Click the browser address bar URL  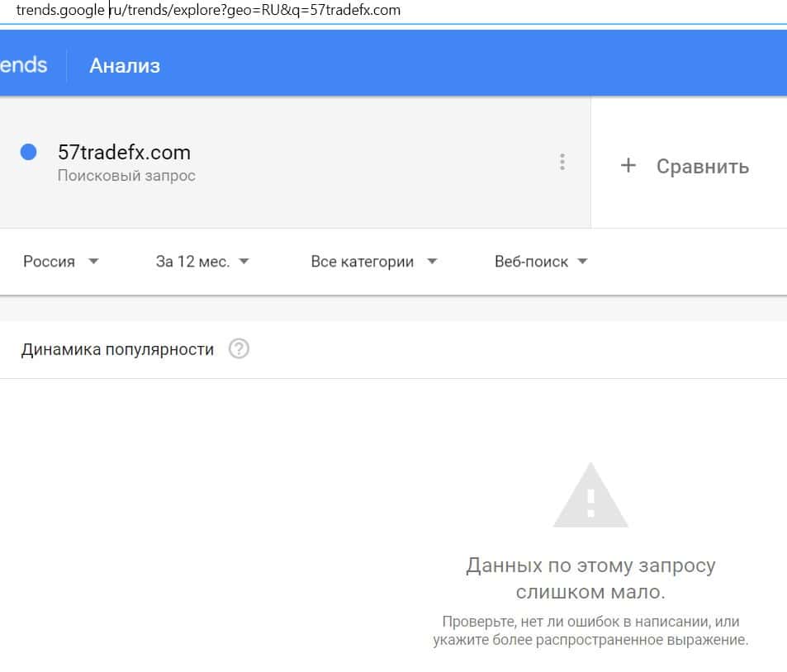[208, 11]
